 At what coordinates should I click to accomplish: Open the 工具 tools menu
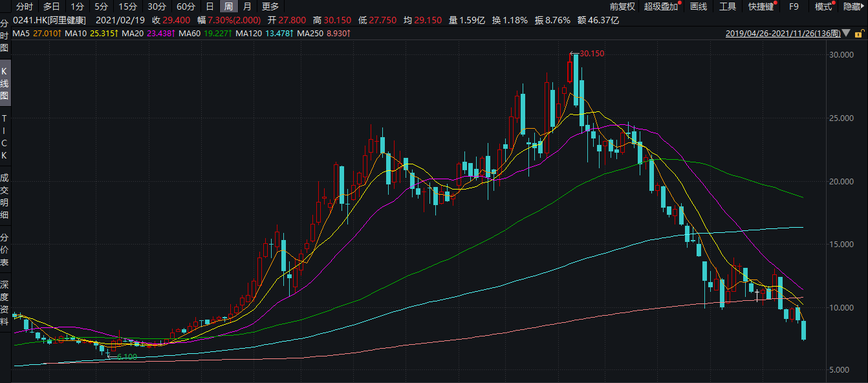(x=728, y=6)
